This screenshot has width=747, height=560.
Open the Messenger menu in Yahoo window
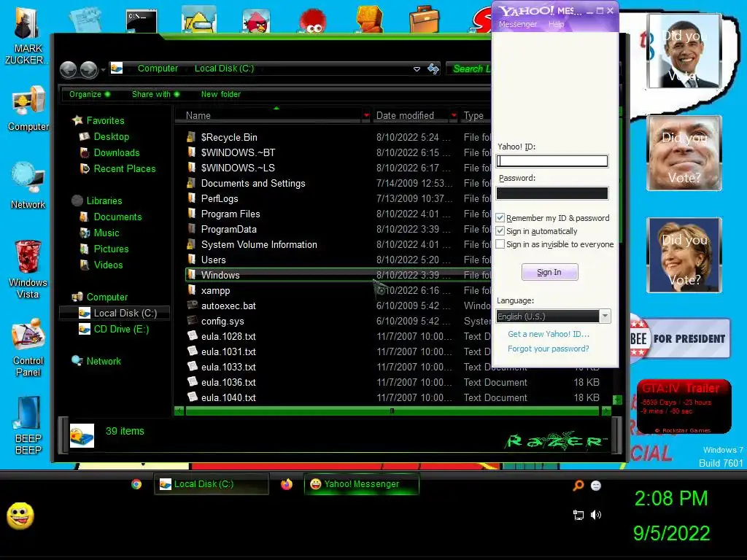point(518,24)
